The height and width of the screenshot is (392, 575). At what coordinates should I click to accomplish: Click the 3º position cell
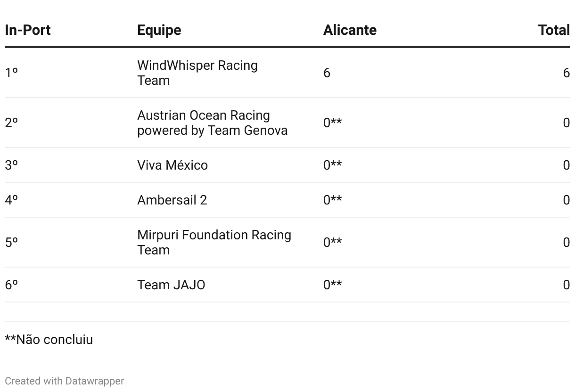click(x=11, y=165)
